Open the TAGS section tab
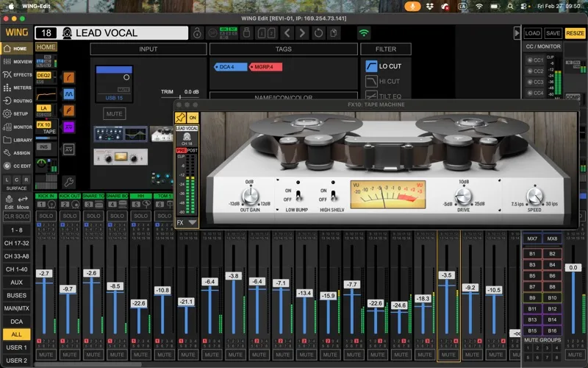This screenshot has height=368, width=588. (284, 49)
